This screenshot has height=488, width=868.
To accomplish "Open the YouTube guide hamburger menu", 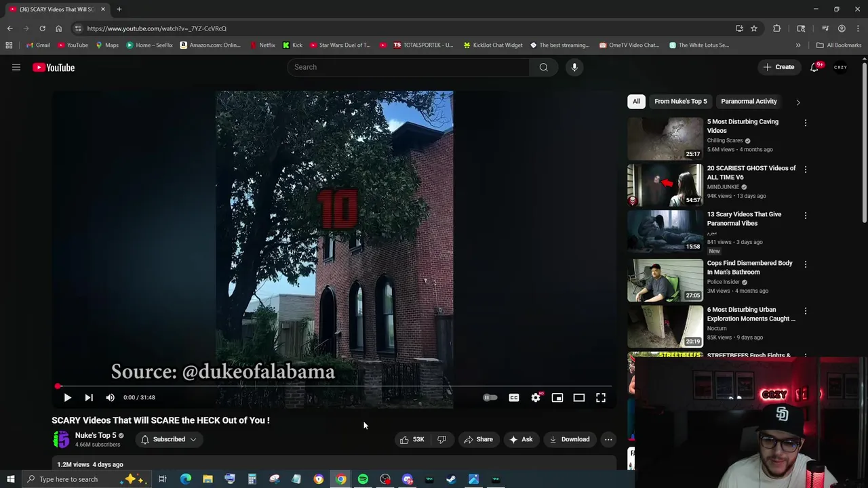I will coord(16,67).
